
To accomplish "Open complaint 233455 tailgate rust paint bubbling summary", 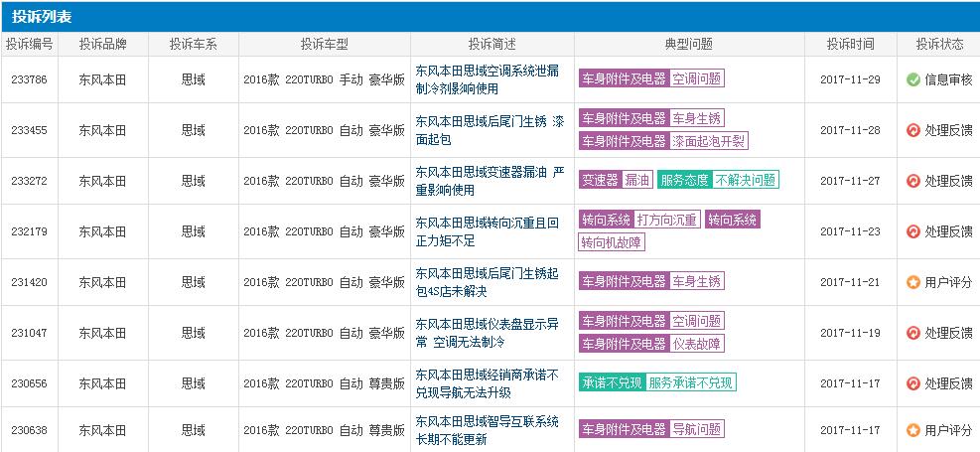I will (x=490, y=130).
